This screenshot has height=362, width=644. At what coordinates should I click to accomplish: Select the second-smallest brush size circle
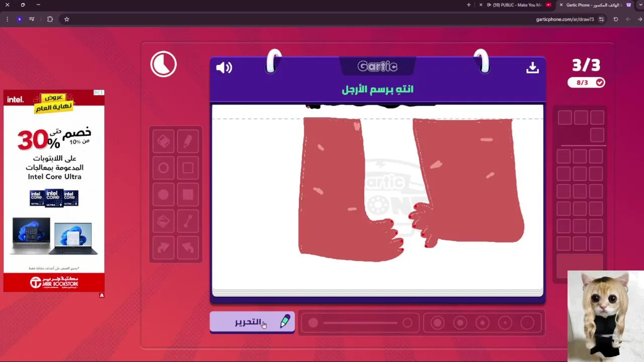click(x=505, y=323)
